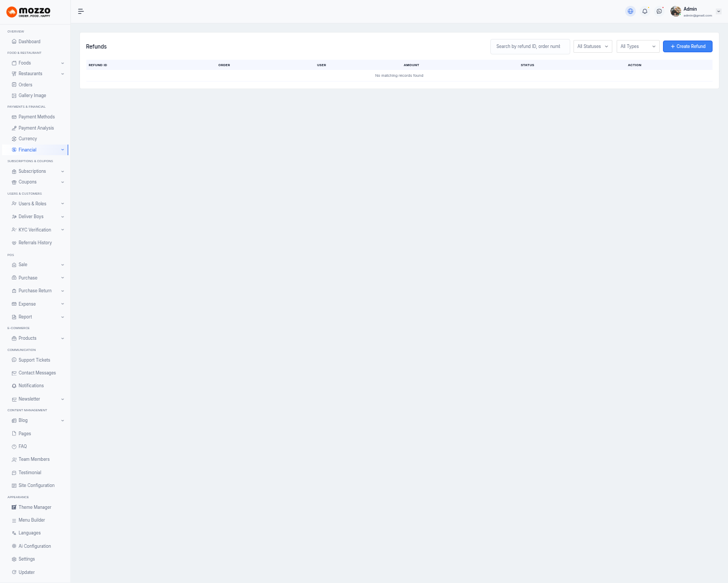Expand the admin account dropdown arrow

click(x=718, y=11)
